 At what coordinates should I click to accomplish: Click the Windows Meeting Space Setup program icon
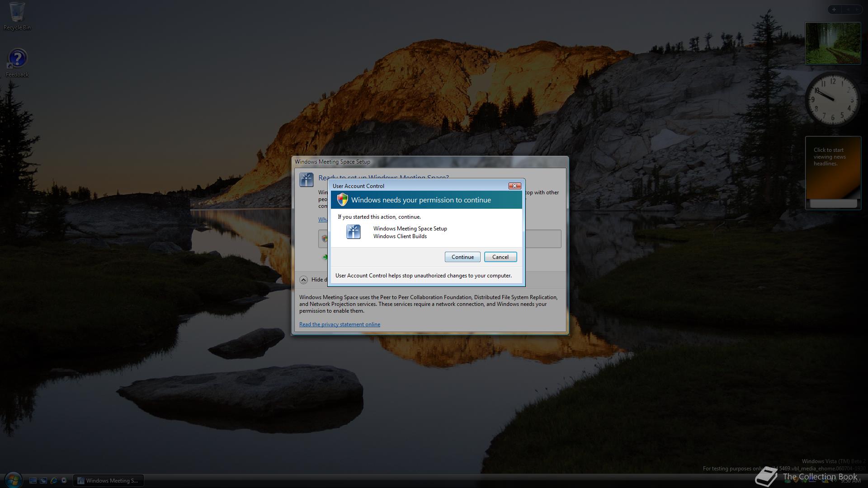353,232
